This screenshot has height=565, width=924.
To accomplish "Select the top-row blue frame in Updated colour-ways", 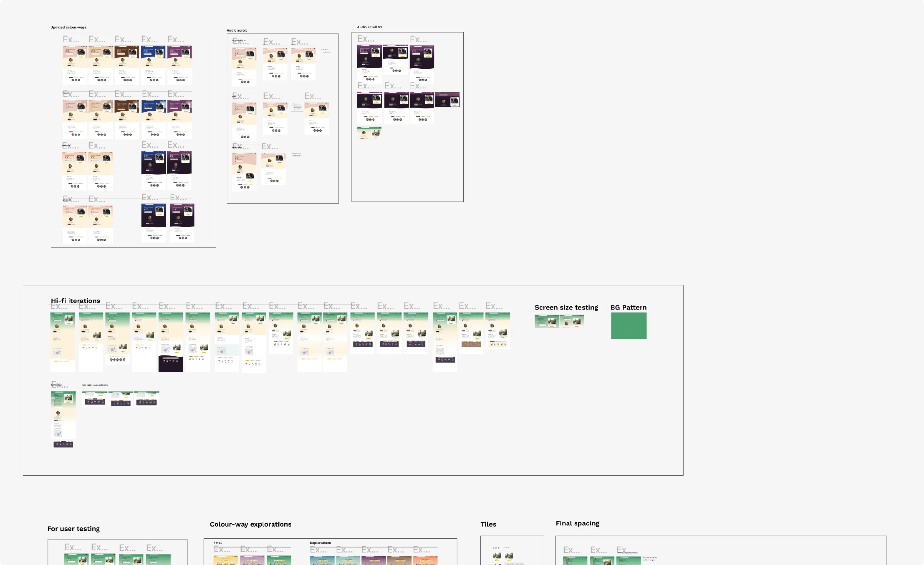I will [153, 65].
